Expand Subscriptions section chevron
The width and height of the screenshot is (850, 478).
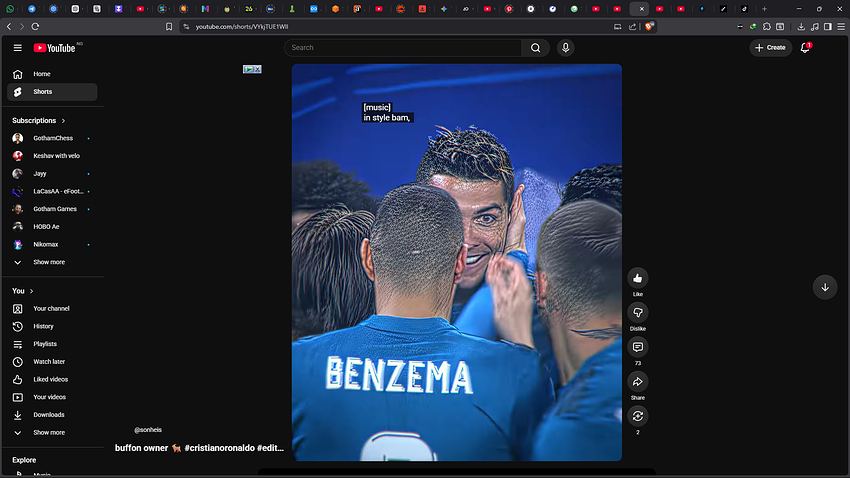(x=63, y=121)
